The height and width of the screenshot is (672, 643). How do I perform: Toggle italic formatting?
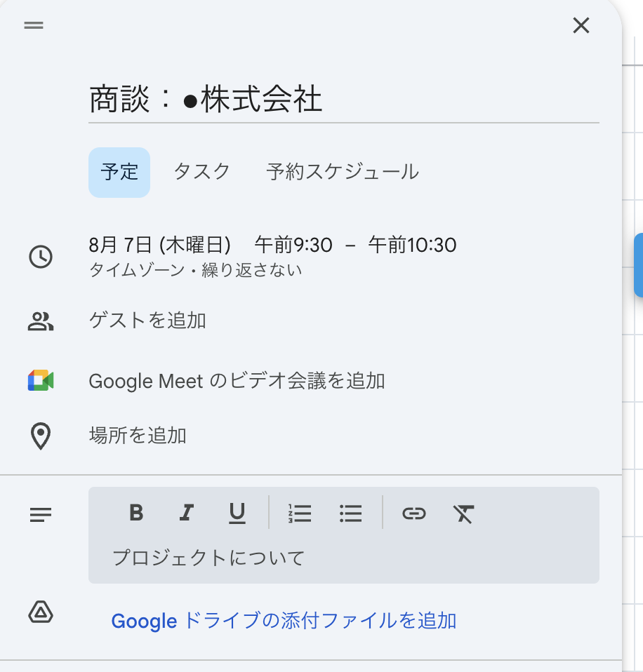click(x=187, y=513)
